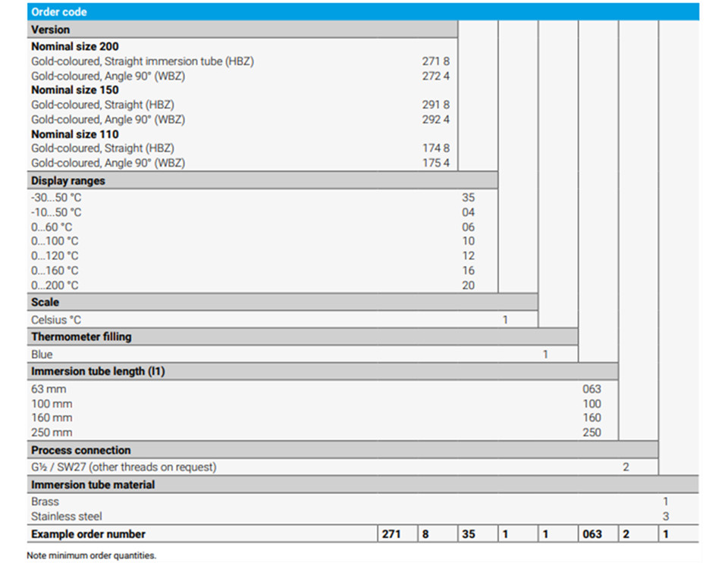Click version code "175 4"
Image resolution: width=728 pixels, height=563 pixels.
tap(435, 163)
